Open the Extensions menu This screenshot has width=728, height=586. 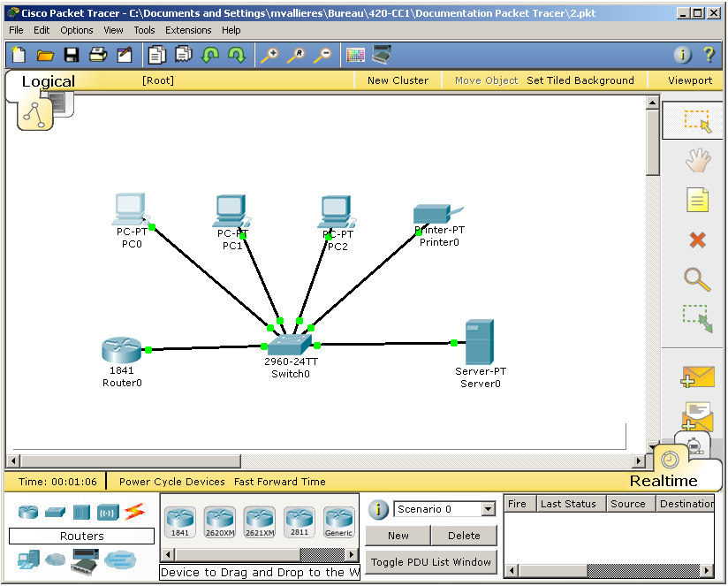(188, 30)
